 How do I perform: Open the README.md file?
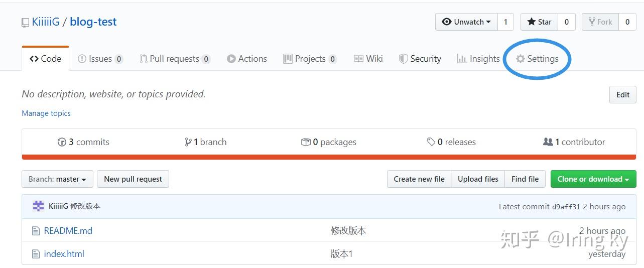pyautogui.click(x=68, y=231)
